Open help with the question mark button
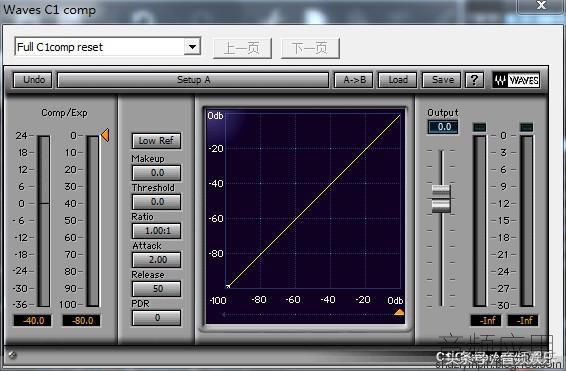This screenshot has width=566, height=371. [x=474, y=80]
